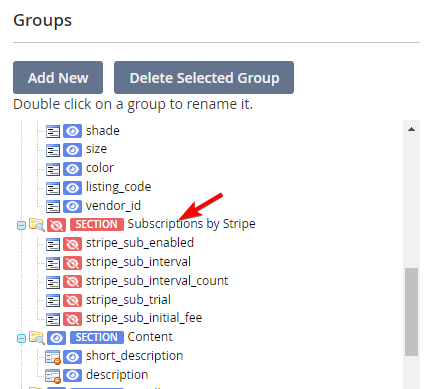The width and height of the screenshot is (429, 389).
Task: Collapse the Subscriptions by Stripe group
Action: [21, 226]
